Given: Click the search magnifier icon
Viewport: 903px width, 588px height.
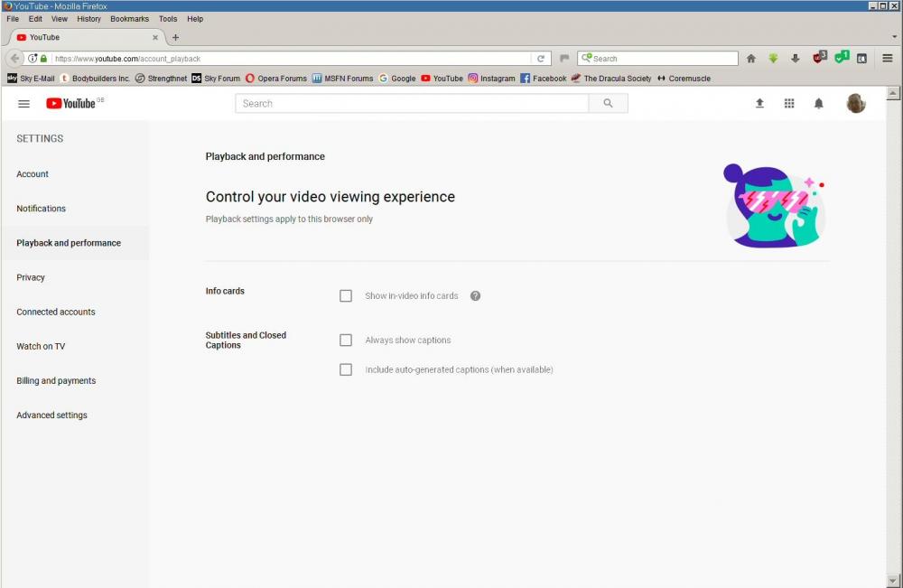Looking at the screenshot, I should coord(608,103).
